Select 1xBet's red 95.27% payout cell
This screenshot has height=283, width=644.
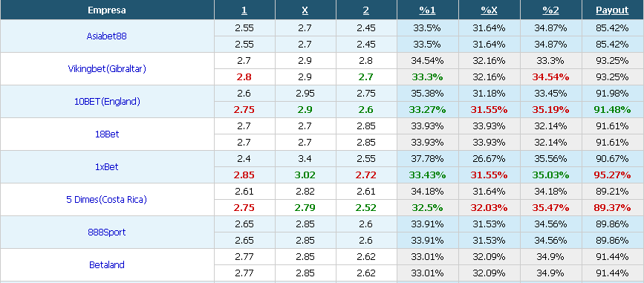tap(612, 175)
